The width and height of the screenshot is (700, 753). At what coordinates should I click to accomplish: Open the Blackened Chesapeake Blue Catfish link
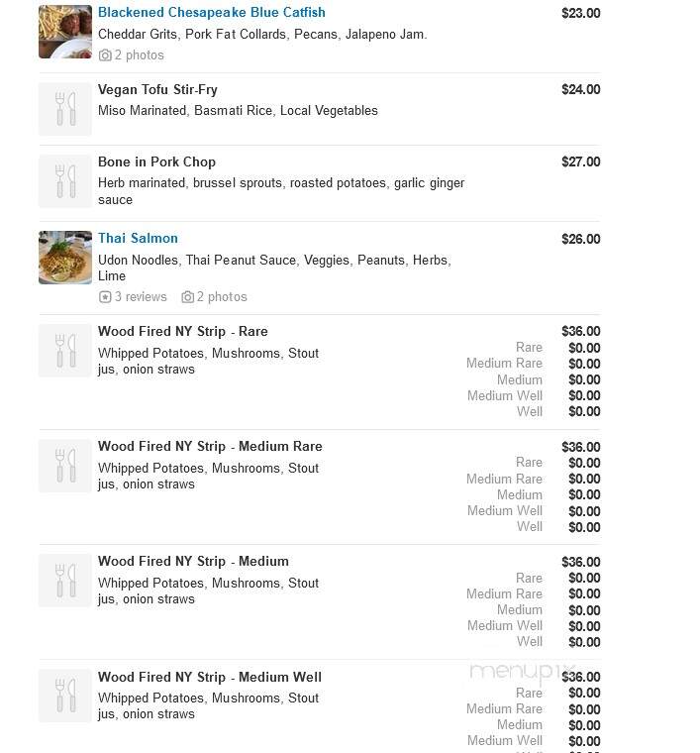coord(211,13)
